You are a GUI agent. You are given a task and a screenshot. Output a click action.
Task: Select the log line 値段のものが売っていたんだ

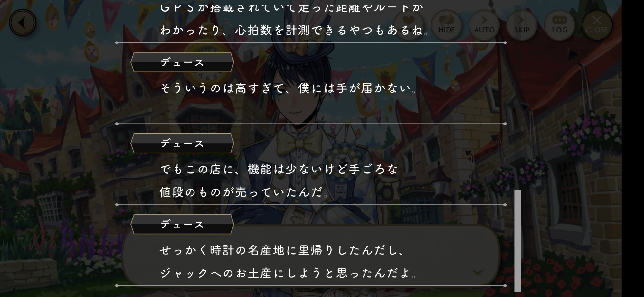pos(244,192)
